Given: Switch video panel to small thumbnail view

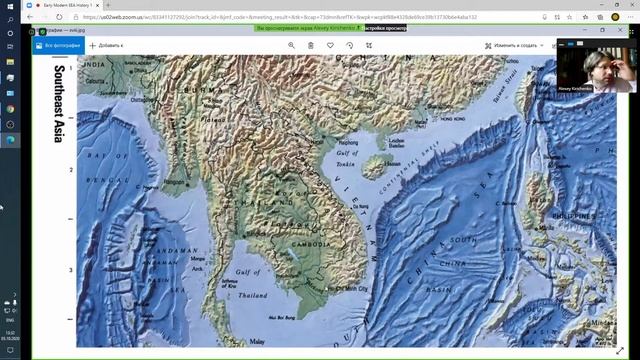Looking at the screenshot, I should [x=571, y=44].
